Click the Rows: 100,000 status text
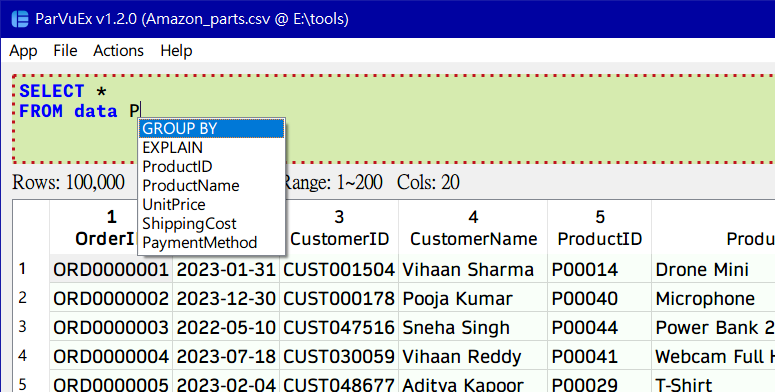 coord(68,182)
